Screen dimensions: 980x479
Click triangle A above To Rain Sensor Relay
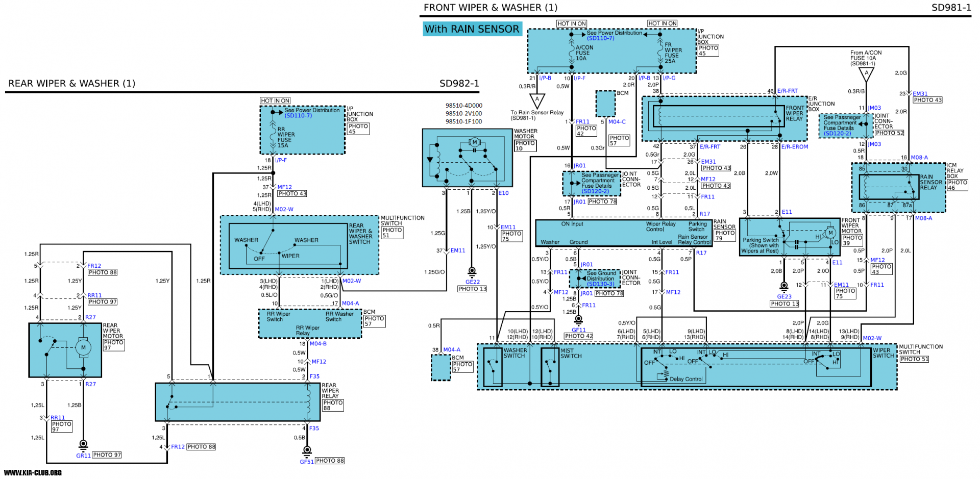pyautogui.click(x=537, y=100)
